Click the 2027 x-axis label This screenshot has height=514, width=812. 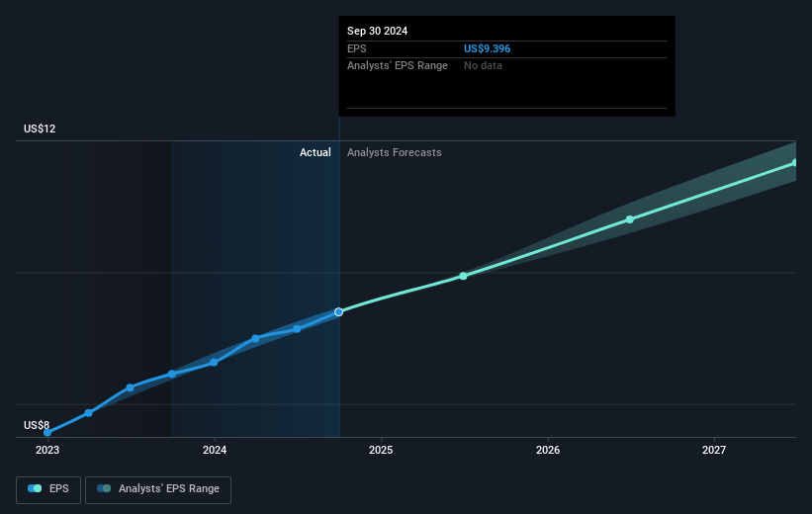coord(714,450)
